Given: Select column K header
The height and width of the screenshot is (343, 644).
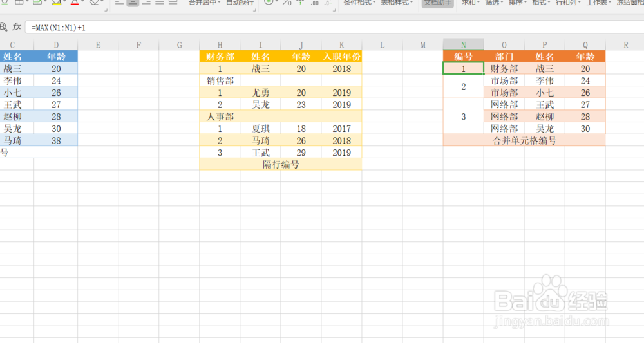Looking at the screenshot, I should pos(342,44).
